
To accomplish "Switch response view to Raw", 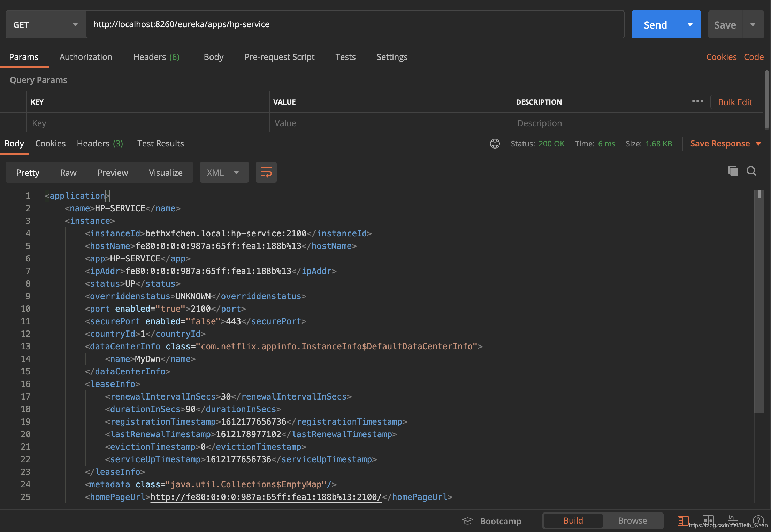I will 68,173.
